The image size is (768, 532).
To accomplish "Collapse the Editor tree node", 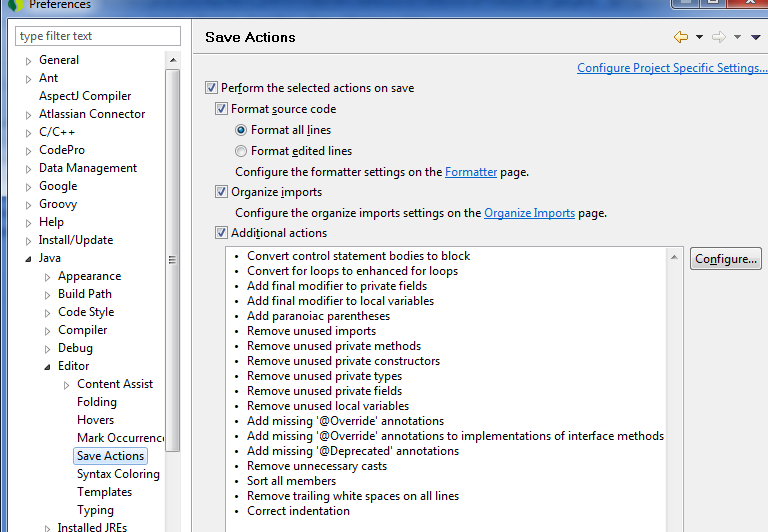I will click(48, 367).
